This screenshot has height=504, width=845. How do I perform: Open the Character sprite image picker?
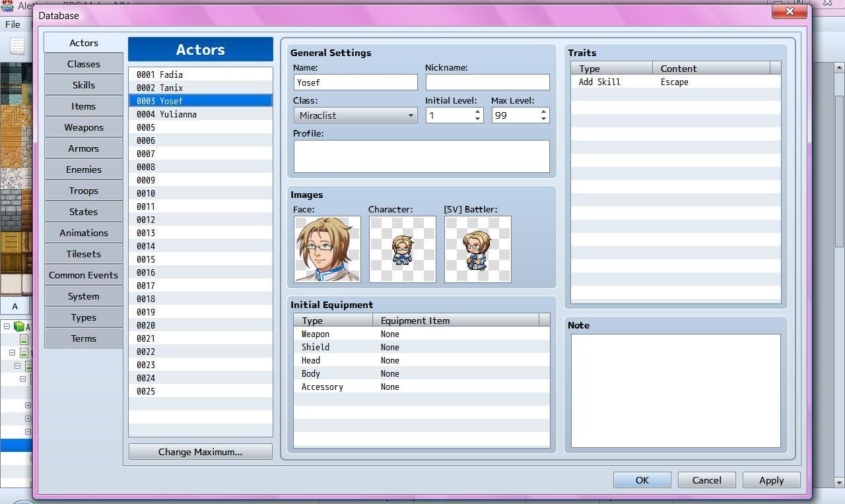click(402, 249)
